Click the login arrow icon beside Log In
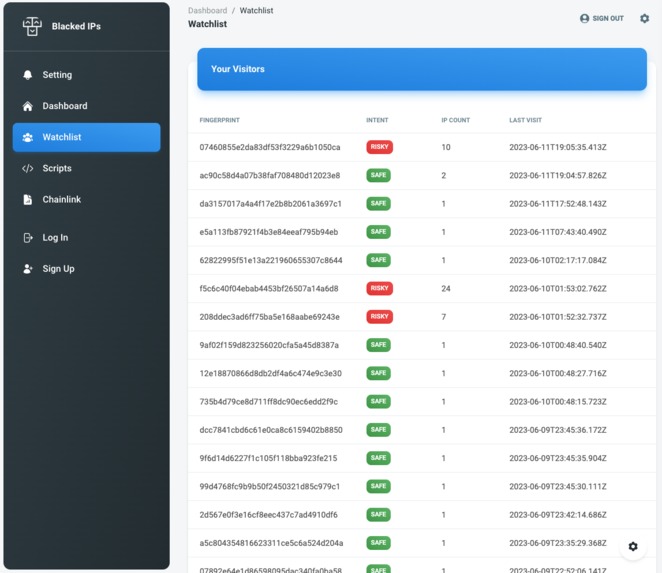662x573 pixels. 28,238
